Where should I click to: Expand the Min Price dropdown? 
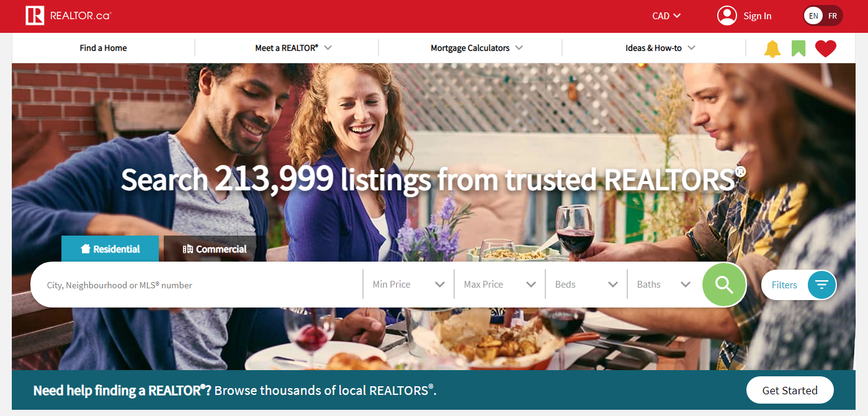pyautogui.click(x=409, y=285)
